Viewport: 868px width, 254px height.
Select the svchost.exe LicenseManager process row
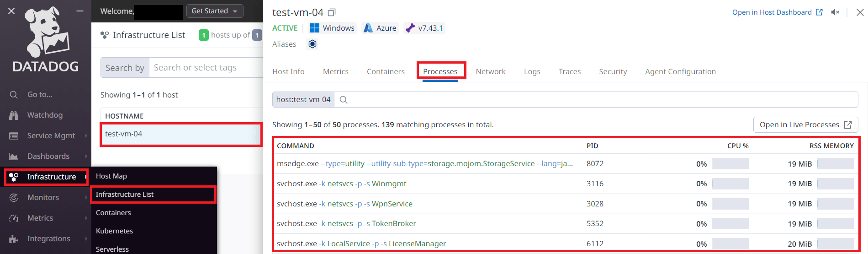565,243
